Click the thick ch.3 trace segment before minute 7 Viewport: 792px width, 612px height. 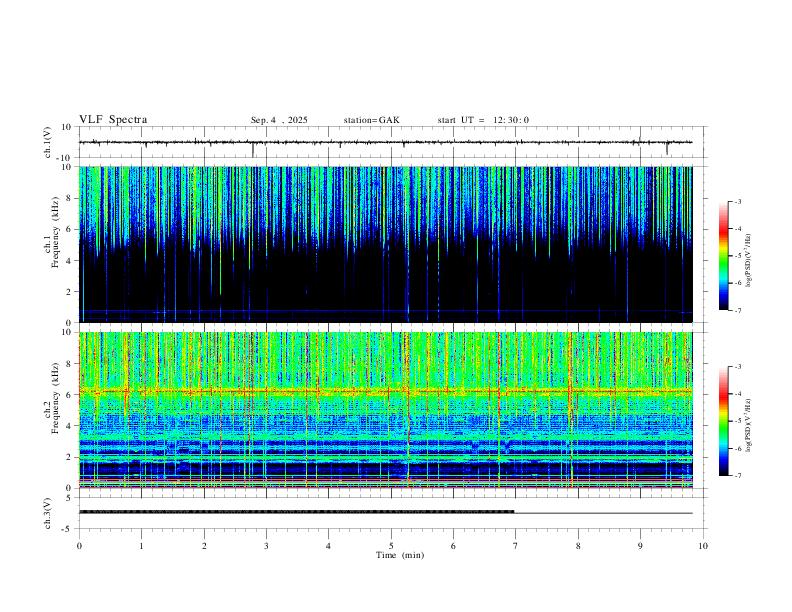pyautogui.click(x=296, y=512)
